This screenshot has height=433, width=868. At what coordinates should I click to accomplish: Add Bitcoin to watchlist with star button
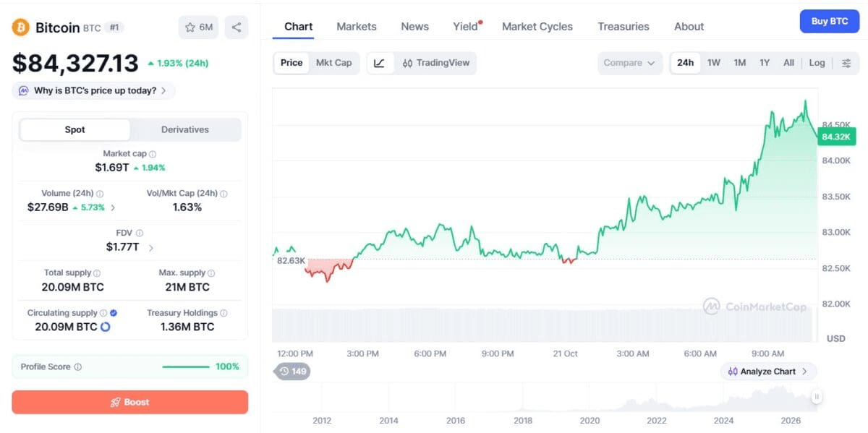[x=198, y=27]
